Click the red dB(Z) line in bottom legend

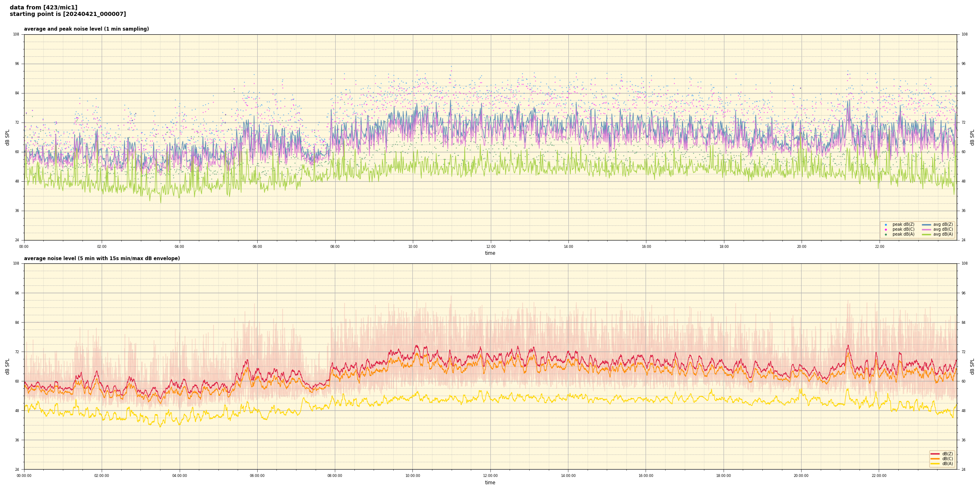[935, 454]
